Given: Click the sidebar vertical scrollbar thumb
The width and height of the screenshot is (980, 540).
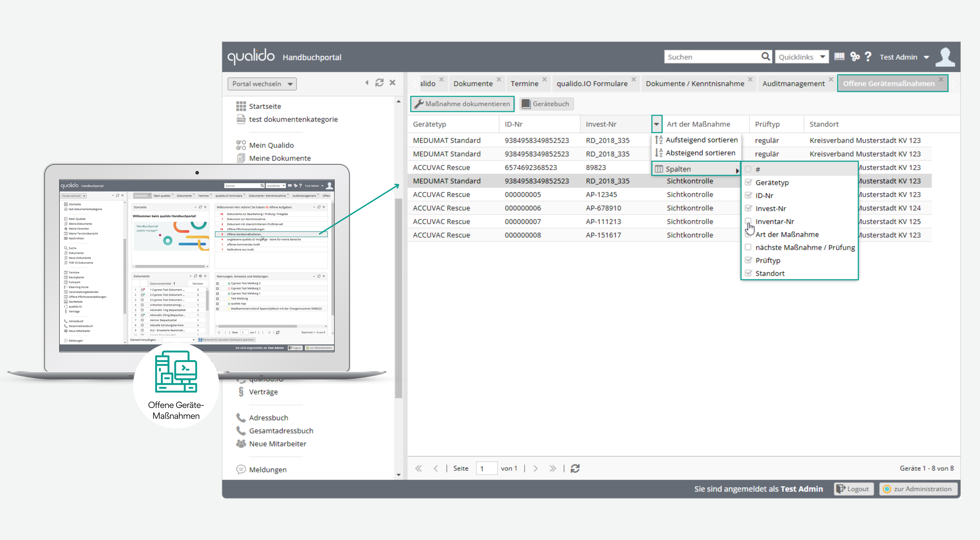Looking at the screenshot, I should 398,298.
